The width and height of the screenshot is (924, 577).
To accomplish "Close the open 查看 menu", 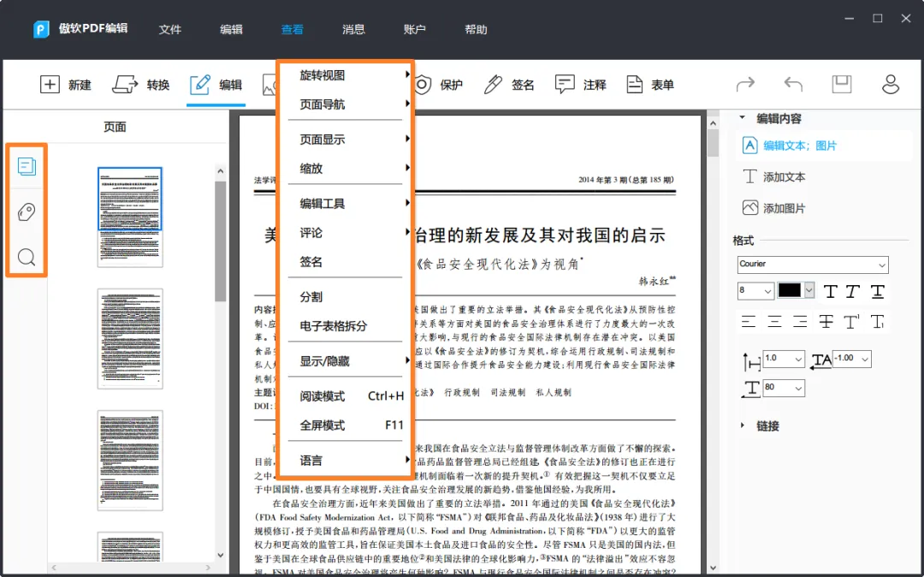I will point(293,29).
